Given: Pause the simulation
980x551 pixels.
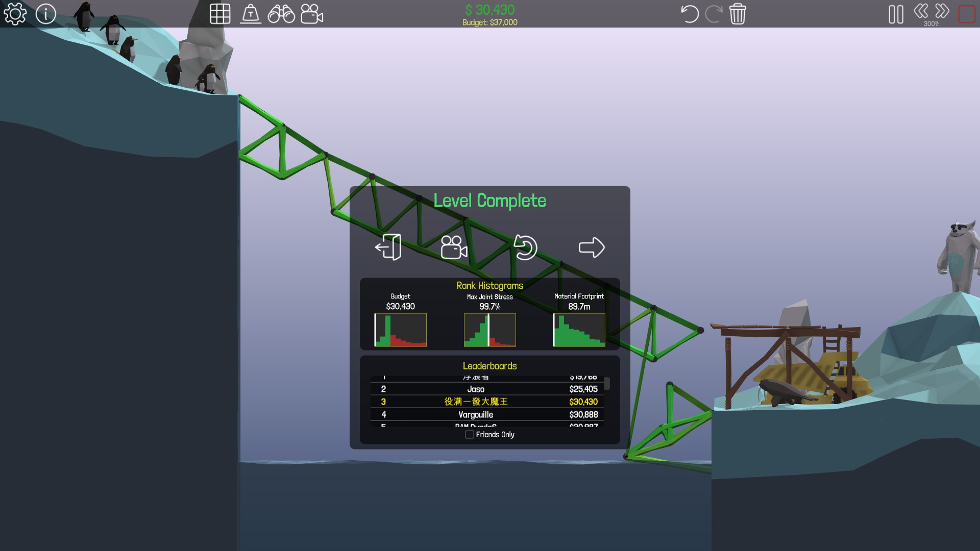Looking at the screenshot, I should pos(896,14).
